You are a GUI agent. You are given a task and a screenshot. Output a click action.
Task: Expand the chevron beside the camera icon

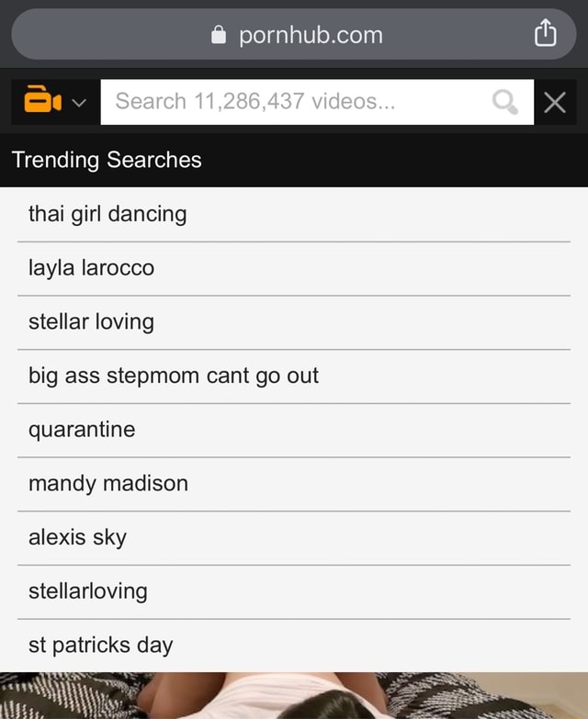(79, 102)
